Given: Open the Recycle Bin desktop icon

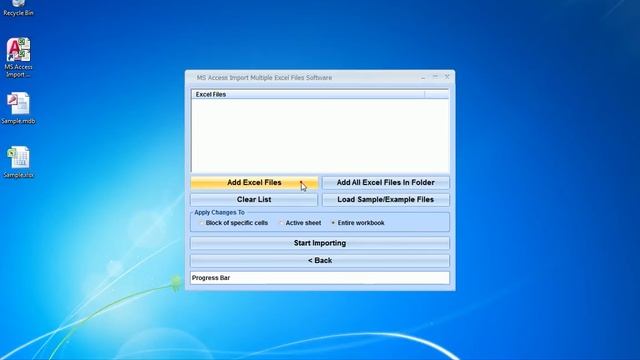Looking at the screenshot, I should (18, 7).
